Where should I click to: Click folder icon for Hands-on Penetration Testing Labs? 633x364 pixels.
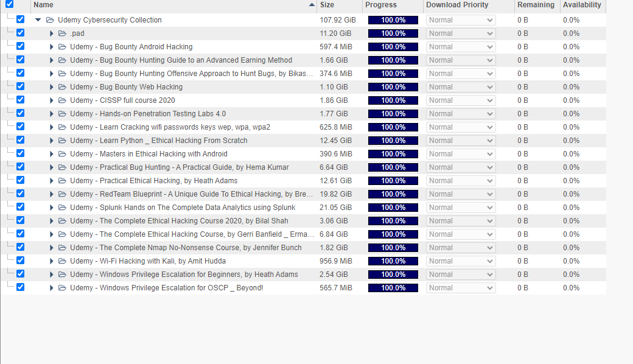[62, 114]
